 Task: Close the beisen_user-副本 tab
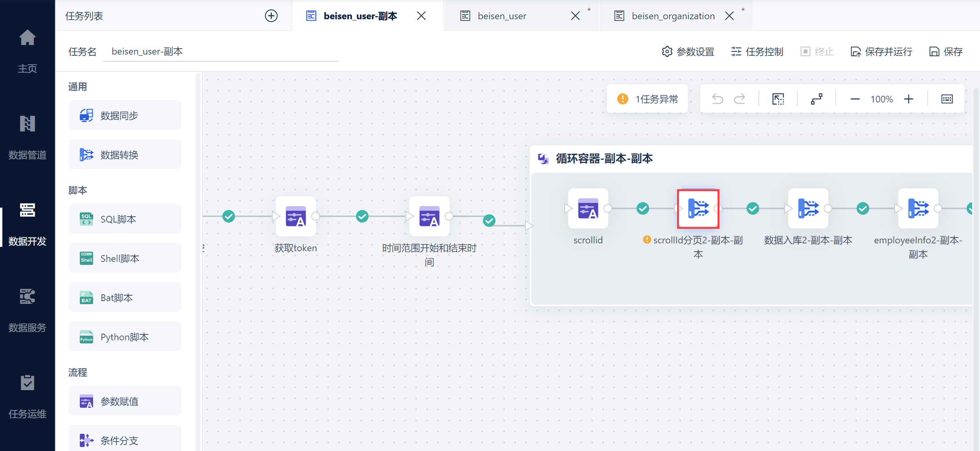click(x=421, y=16)
